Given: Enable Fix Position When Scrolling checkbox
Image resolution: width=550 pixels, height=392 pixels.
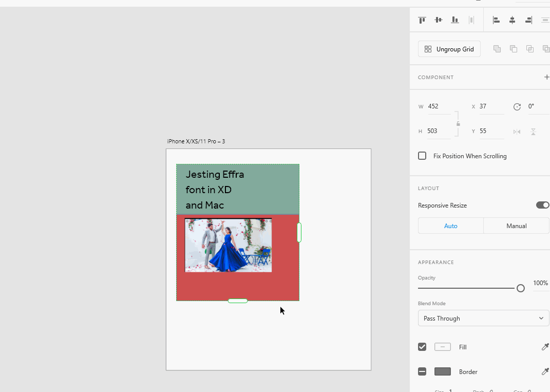Looking at the screenshot, I should (x=422, y=156).
